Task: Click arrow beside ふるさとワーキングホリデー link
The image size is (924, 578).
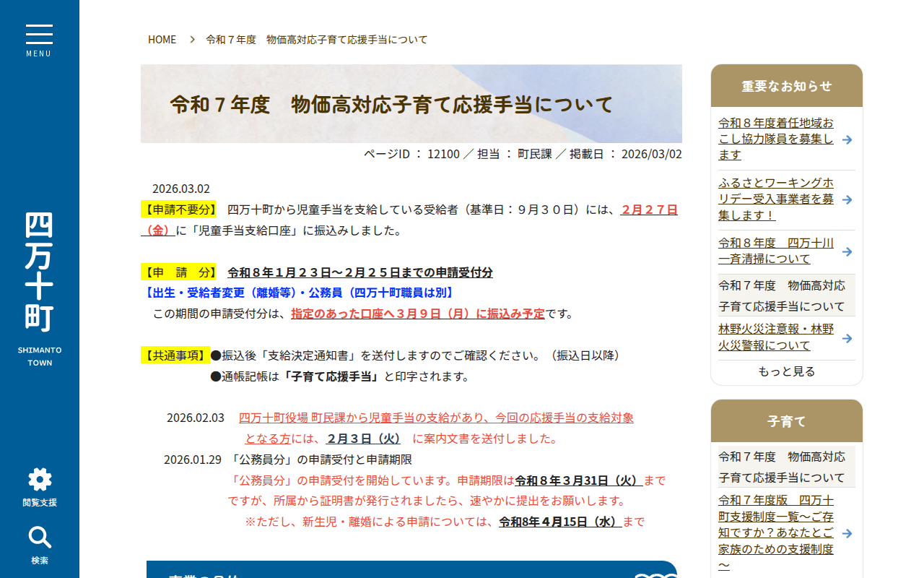Action: 847,199
